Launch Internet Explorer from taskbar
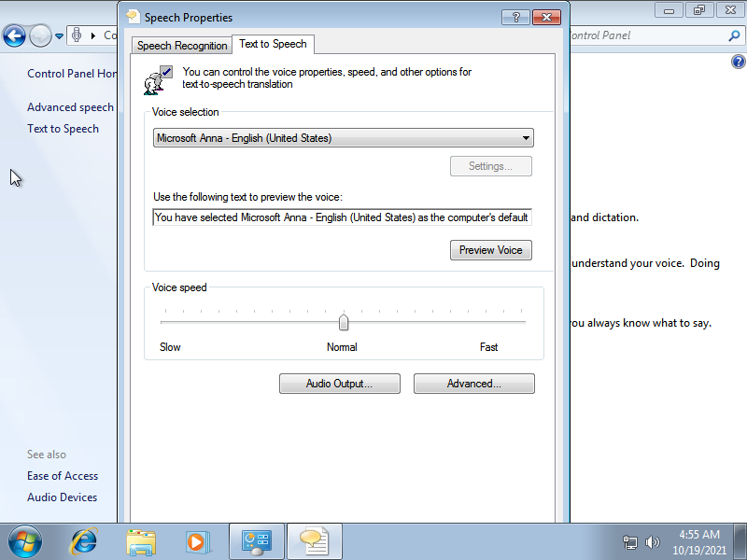The width and height of the screenshot is (747, 560). click(84, 542)
